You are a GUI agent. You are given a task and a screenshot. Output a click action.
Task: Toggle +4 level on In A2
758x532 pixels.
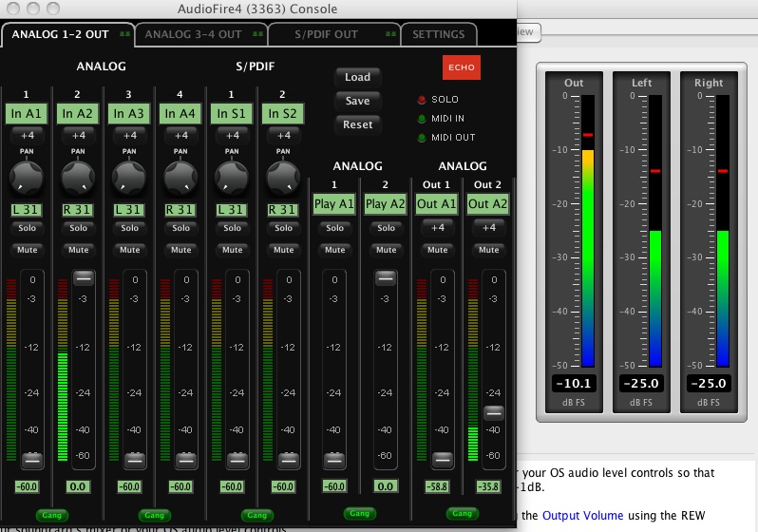[x=78, y=136]
